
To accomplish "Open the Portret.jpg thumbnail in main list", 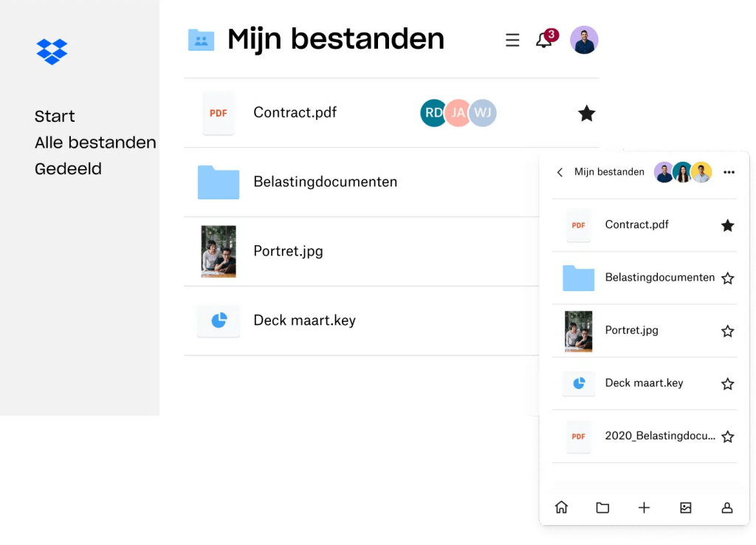I will (219, 251).
